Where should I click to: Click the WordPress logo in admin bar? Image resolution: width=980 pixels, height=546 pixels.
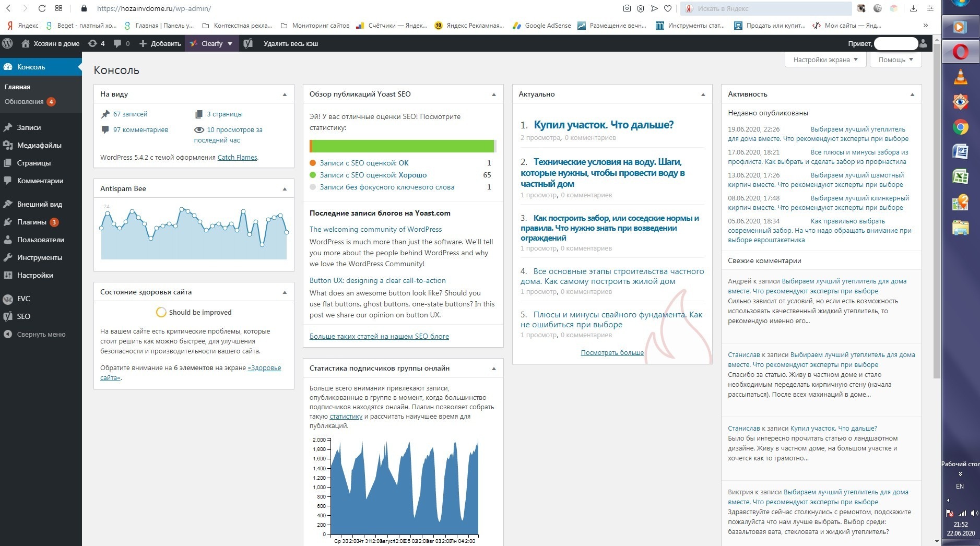(7, 44)
